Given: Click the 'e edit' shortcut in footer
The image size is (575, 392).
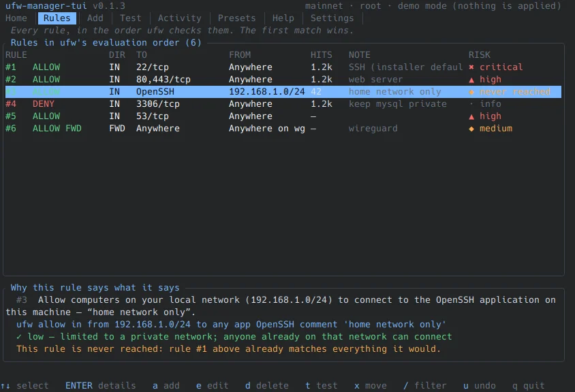Looking at the screenshot, I should [x=213, y=386].
